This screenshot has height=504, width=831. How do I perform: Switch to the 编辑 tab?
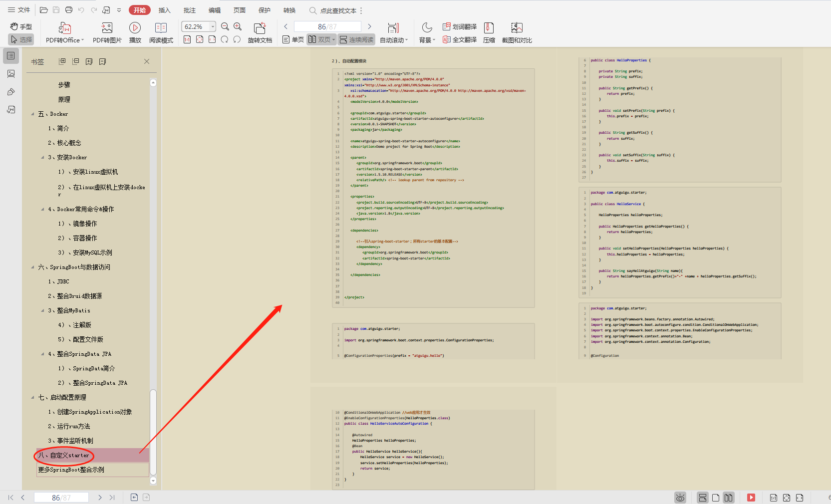pos(214,10)
